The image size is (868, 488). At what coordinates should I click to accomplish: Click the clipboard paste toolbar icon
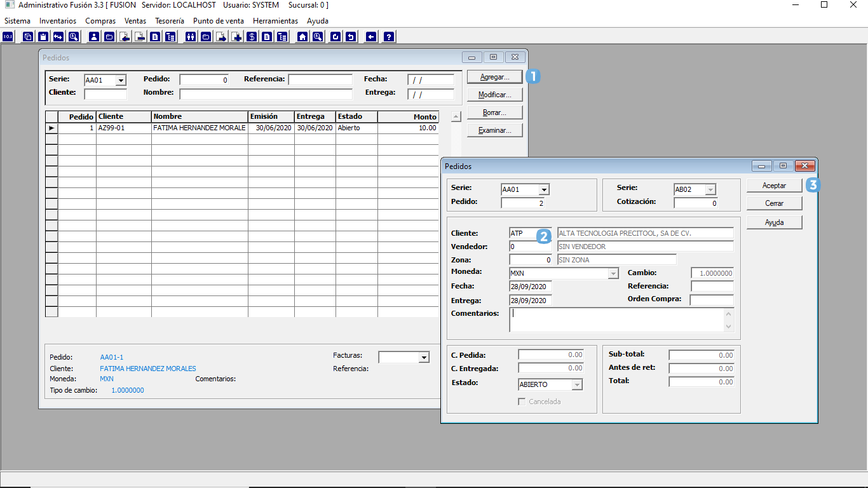(x=43, y=37)
